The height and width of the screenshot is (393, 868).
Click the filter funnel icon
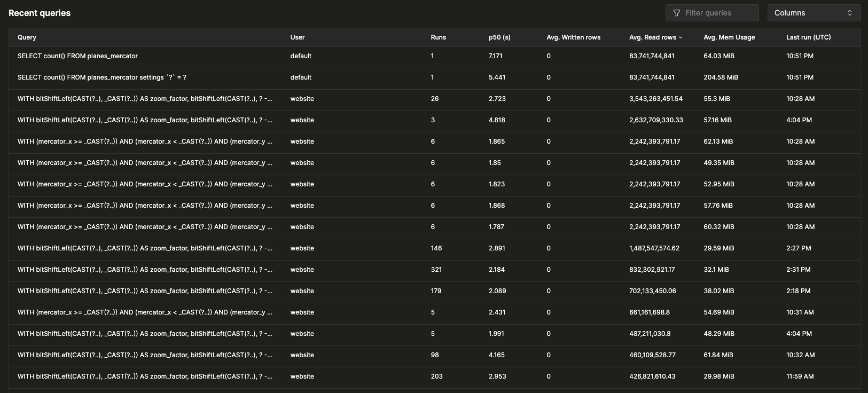pyautogui.click(x=677, y=13)
